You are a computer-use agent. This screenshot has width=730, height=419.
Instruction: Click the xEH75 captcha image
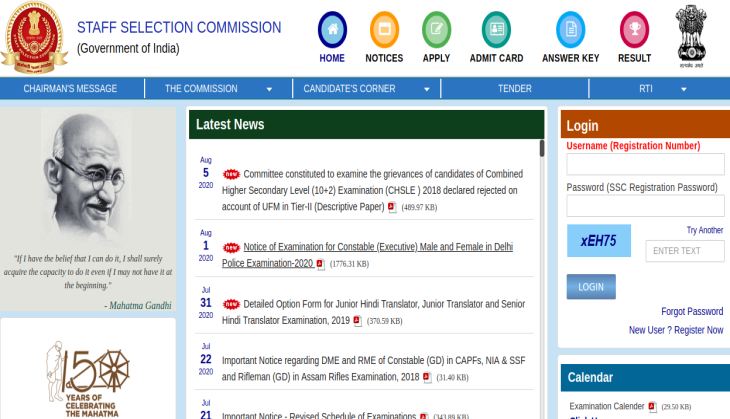pyautogui.click(x=599, y=241)
